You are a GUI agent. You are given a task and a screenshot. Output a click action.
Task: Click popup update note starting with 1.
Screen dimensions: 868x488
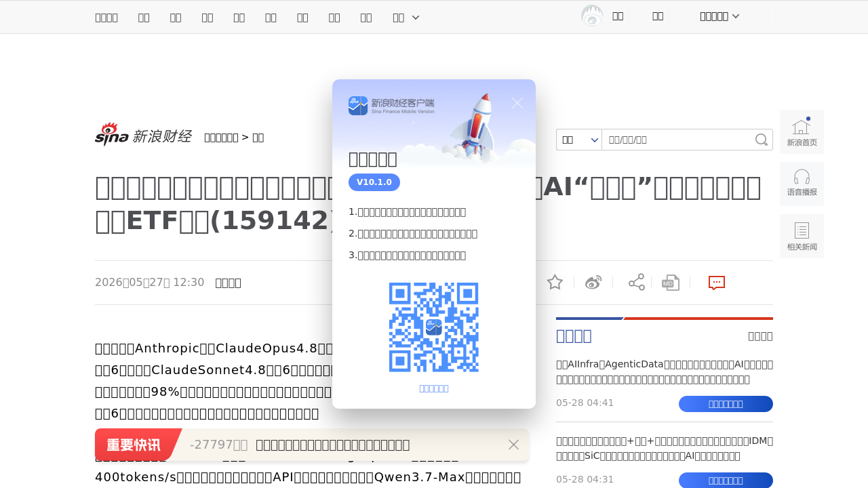(x=407, y=212)
